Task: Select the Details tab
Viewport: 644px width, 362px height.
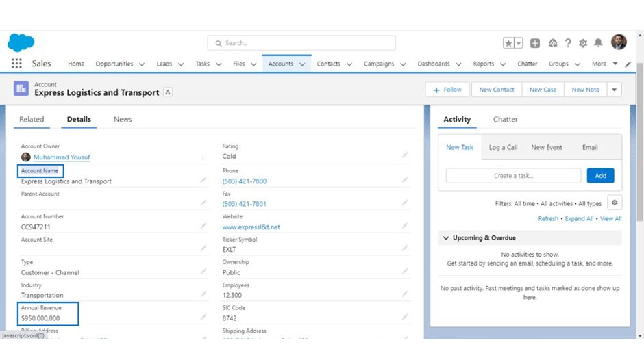Action: 79,120
